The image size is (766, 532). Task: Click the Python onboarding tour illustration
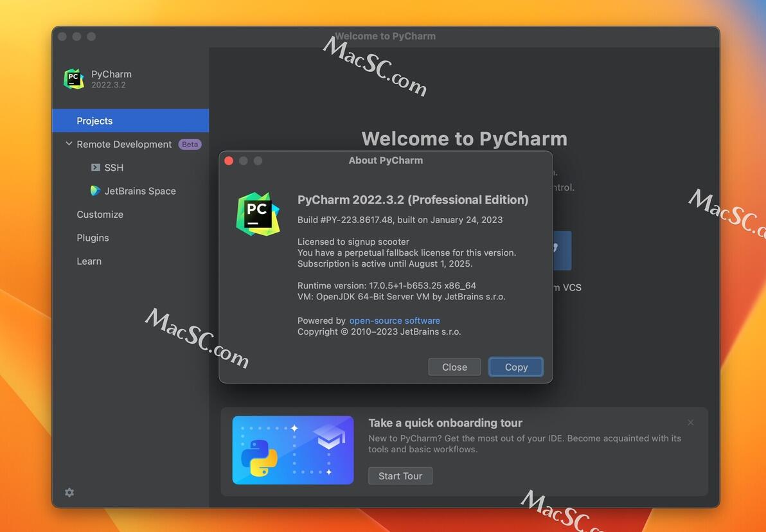pyautogui.click(x=293, y=450)
